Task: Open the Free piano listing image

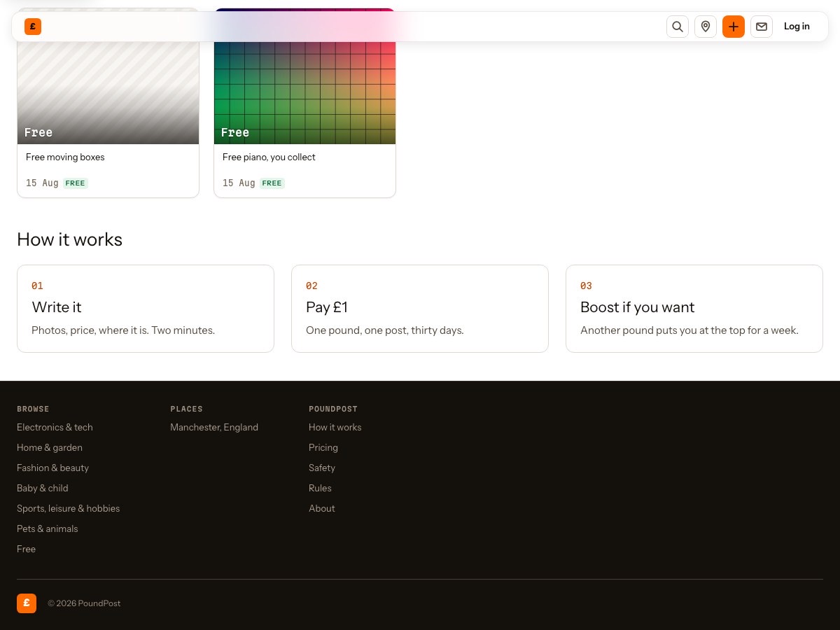Action: tap(304, 92)
